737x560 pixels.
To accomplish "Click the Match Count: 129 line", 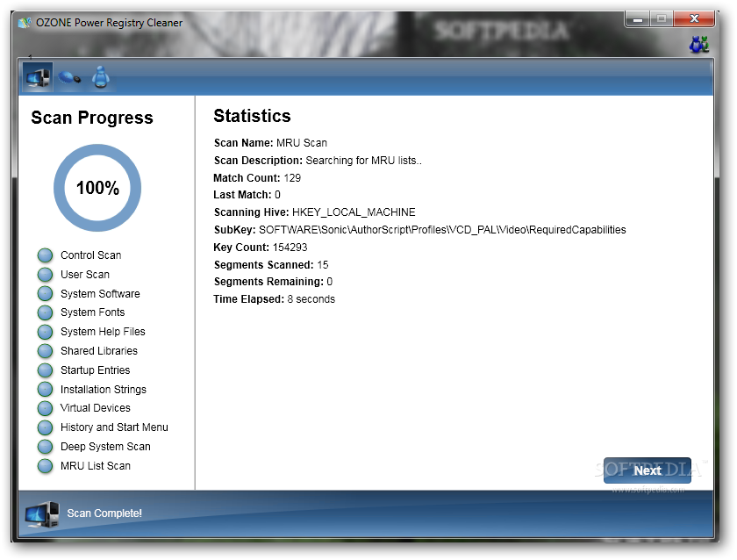I will point(257,178).
